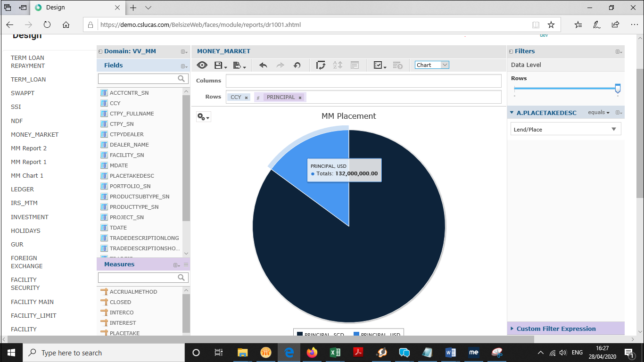Screen dimensions: 644x362
Task: Open the Chart view type dropdown
Action: (x=432, y=65)
